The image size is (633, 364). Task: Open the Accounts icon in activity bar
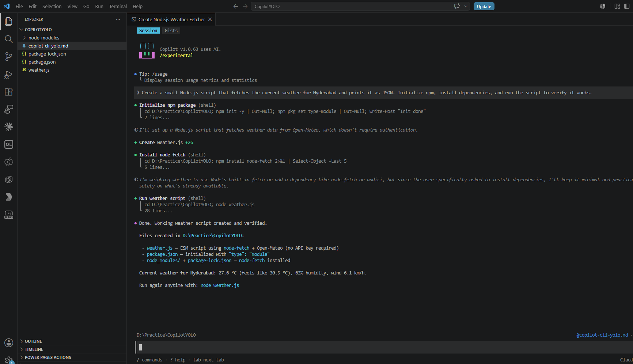pos(9,343)
